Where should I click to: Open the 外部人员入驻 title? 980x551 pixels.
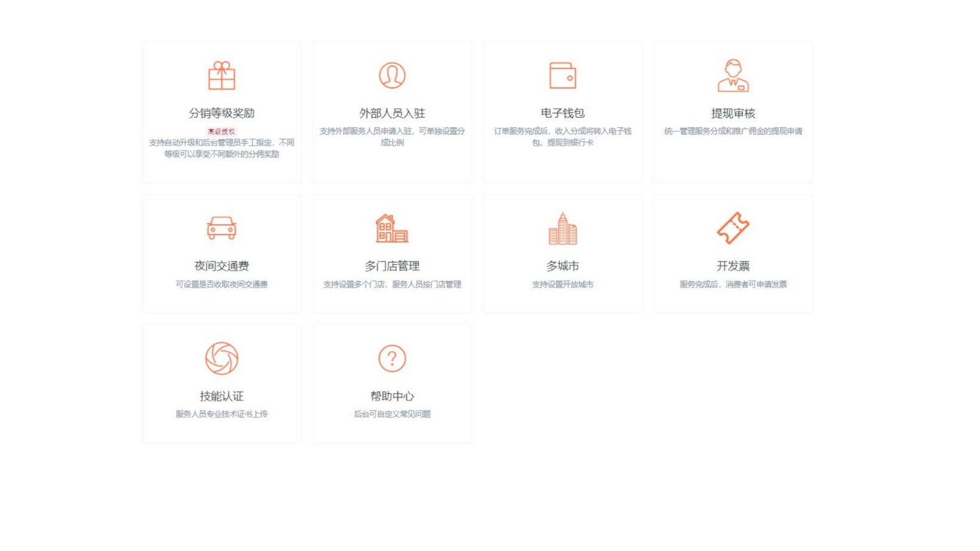coord(392,113)
